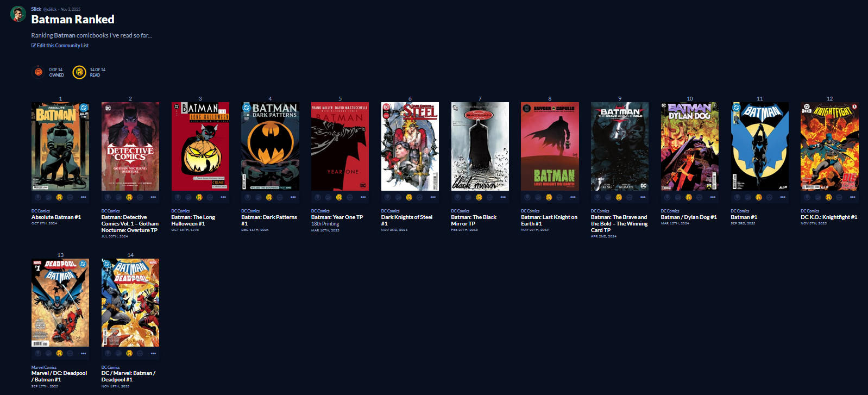The height and width of the screenshot is (395, 868).
Task: Add Absolute Batman #1 to collection
Action: [48, 197]
